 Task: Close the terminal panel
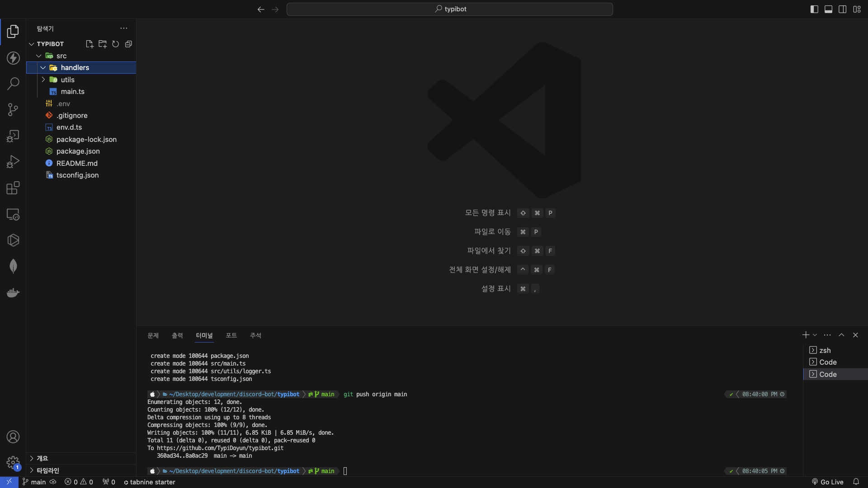coord(855,335)
